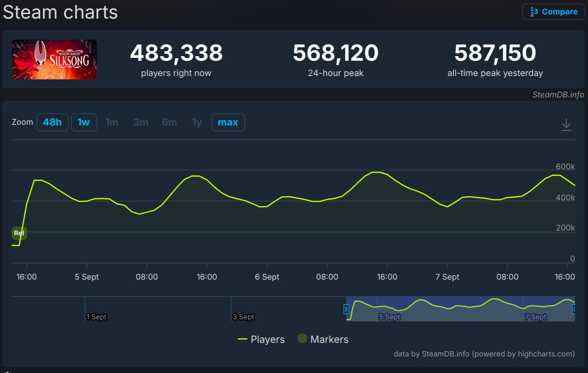Click the 400k y-axis label

tap(565, 197)
